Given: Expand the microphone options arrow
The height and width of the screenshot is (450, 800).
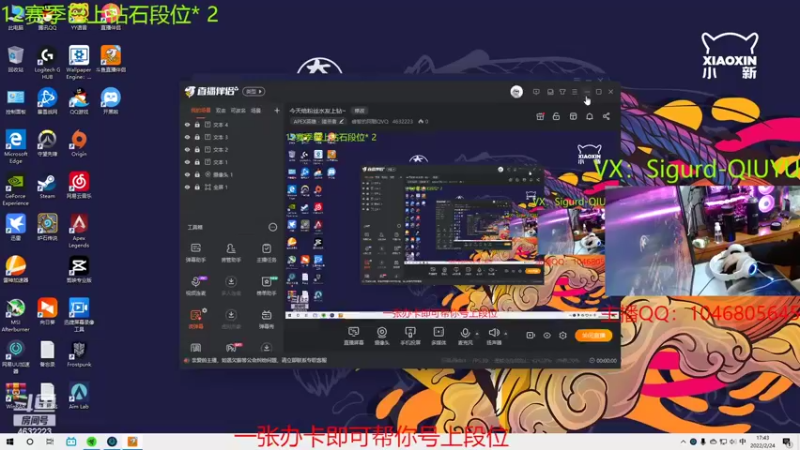Looking at the screenshot, I should coord(477,334).
